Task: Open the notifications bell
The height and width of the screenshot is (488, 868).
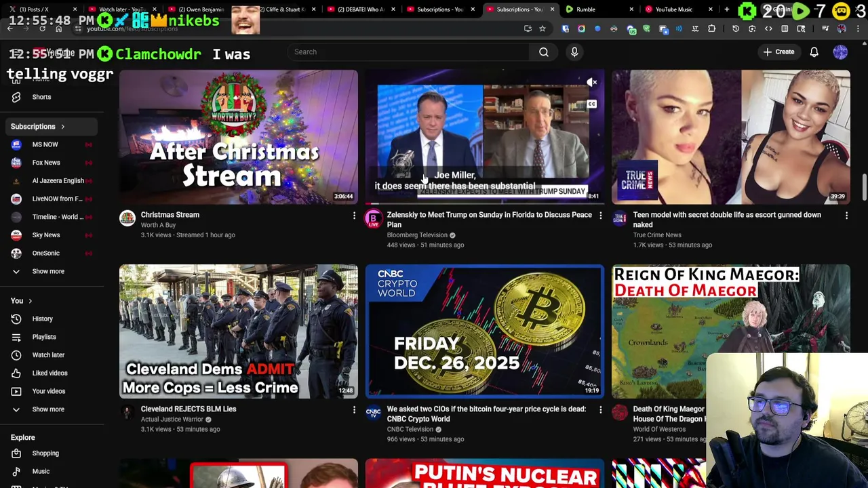Action: click(x=814, y=52)
